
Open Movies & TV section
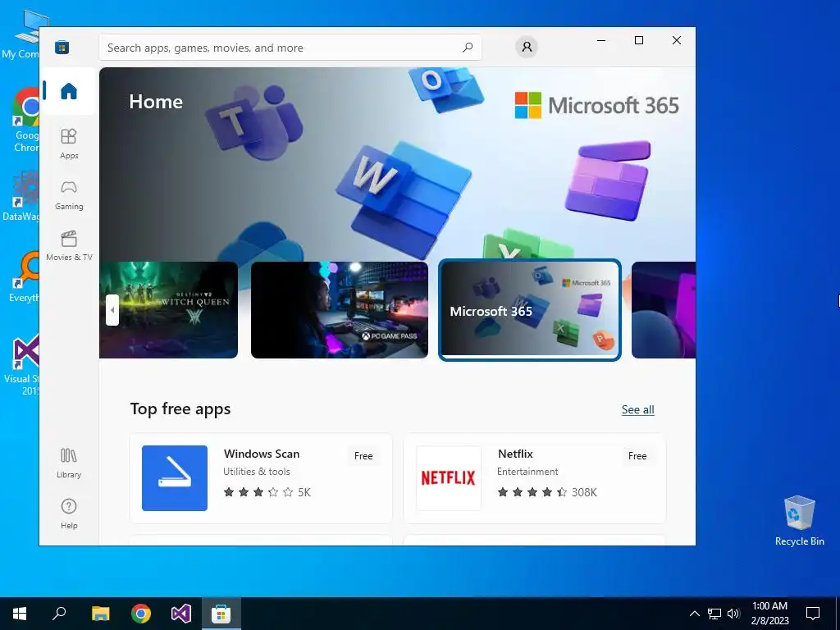click(69, 246)
